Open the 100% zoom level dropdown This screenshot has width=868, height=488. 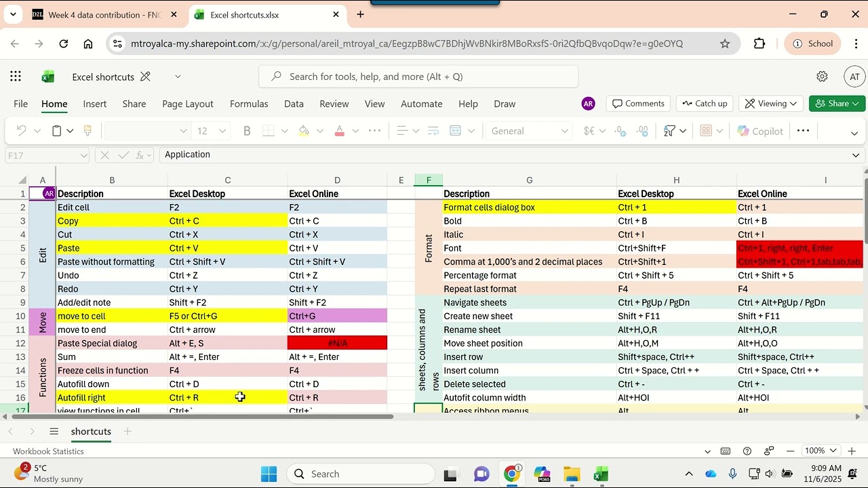click(x=821, y=451)
